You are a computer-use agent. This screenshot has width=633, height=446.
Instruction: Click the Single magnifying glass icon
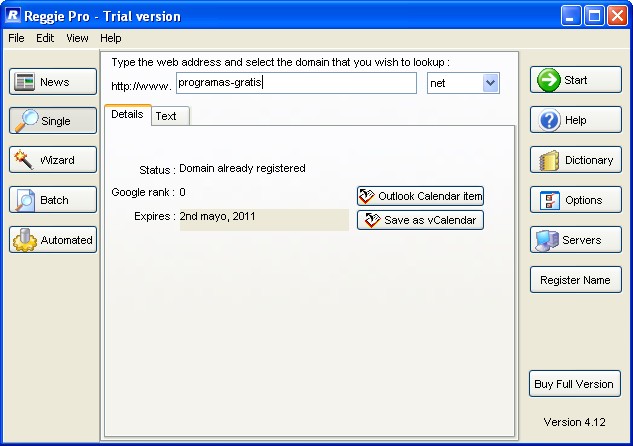(27, 120)
